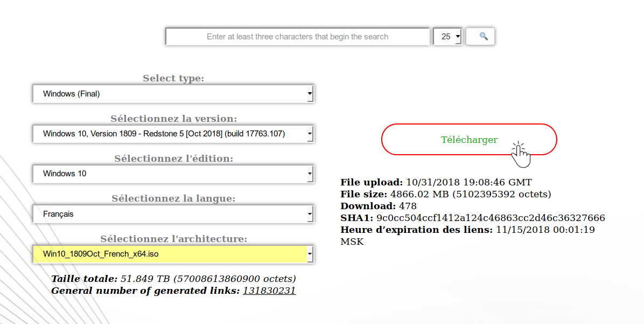Expand the Windows version dropdown

coord(173,134)
